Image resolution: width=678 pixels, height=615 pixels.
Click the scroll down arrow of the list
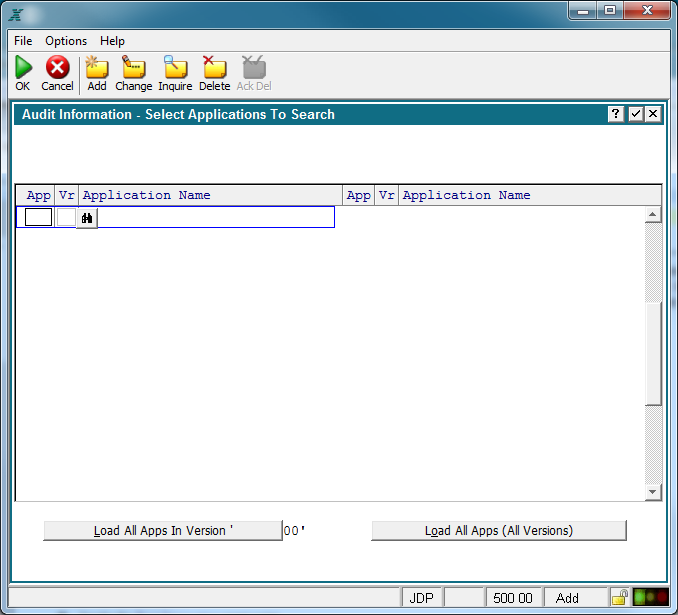coord(653,492)
